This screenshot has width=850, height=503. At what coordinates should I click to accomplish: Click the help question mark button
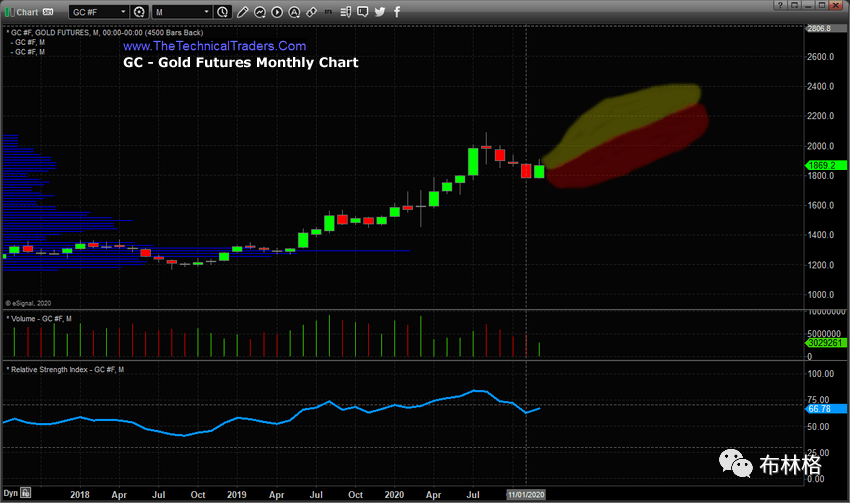pos(780,5)
